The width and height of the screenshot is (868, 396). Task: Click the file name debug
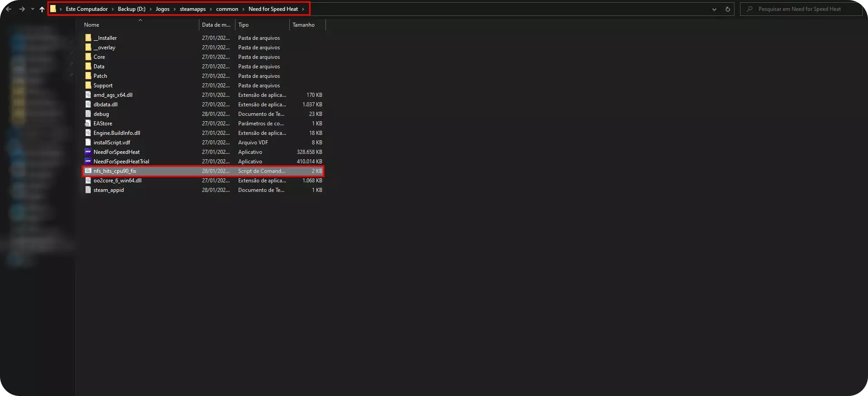101,114
